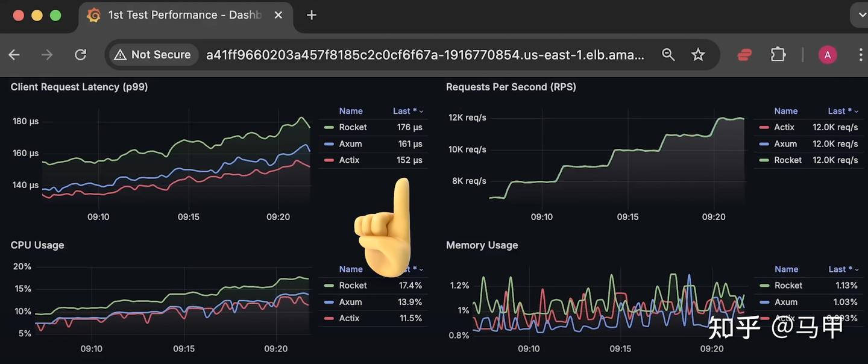Viewport: 868px width, 364px height.
Task: Toggle Axum series in CPU Usage legend
Action: coord(350,302)
